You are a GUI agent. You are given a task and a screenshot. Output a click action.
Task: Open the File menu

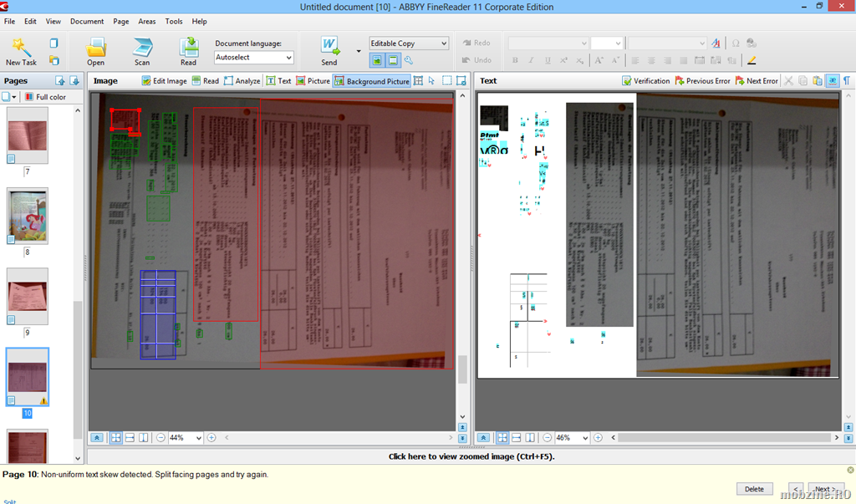[10, 21]
